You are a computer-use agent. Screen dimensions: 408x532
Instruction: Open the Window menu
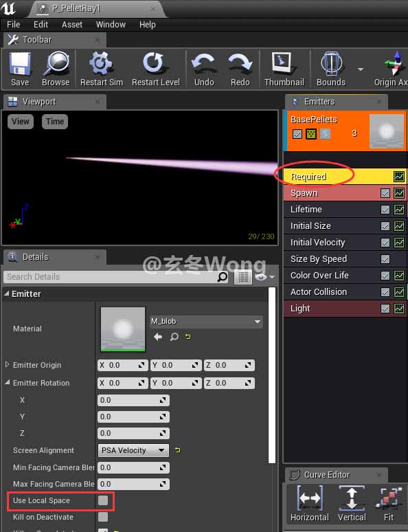[x=111, y=25]
